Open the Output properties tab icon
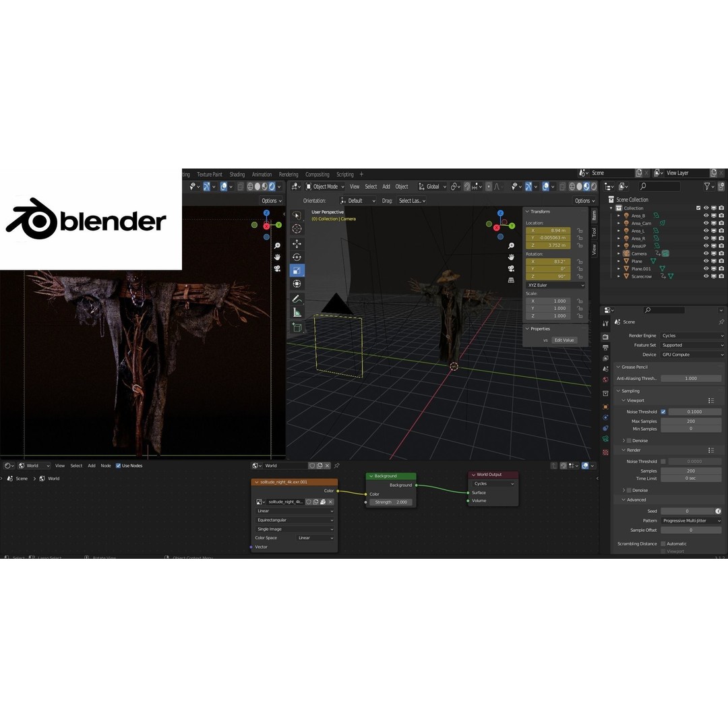Viewport: 728px width, 728px height. pyautogui.click(x=605, y=348)
